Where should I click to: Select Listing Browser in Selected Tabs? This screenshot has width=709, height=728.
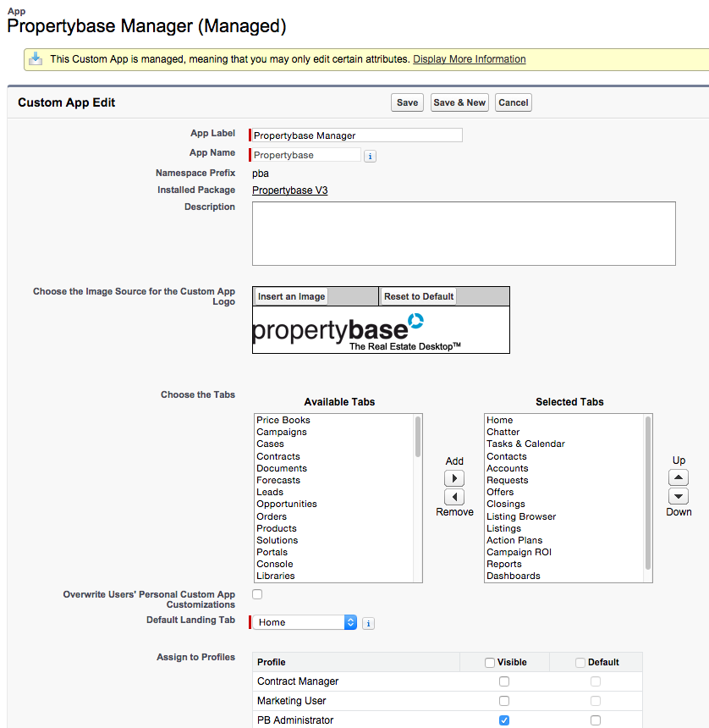[x=521, y=516]
